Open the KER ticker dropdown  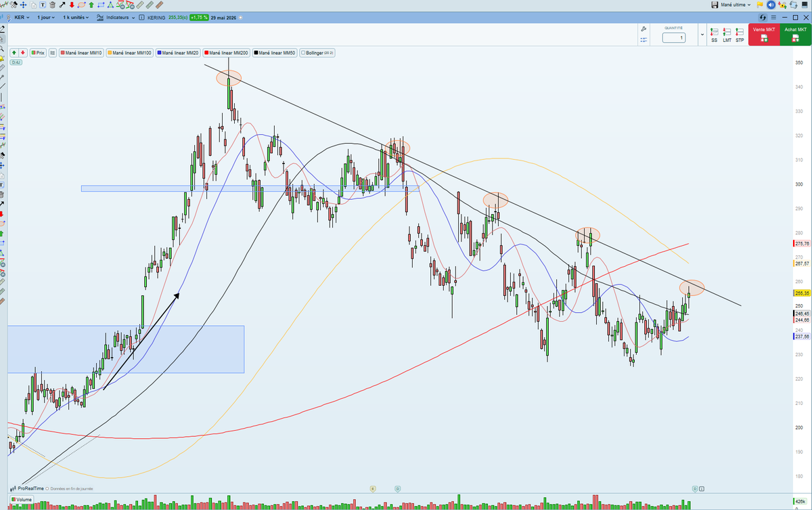pos(22,17)
